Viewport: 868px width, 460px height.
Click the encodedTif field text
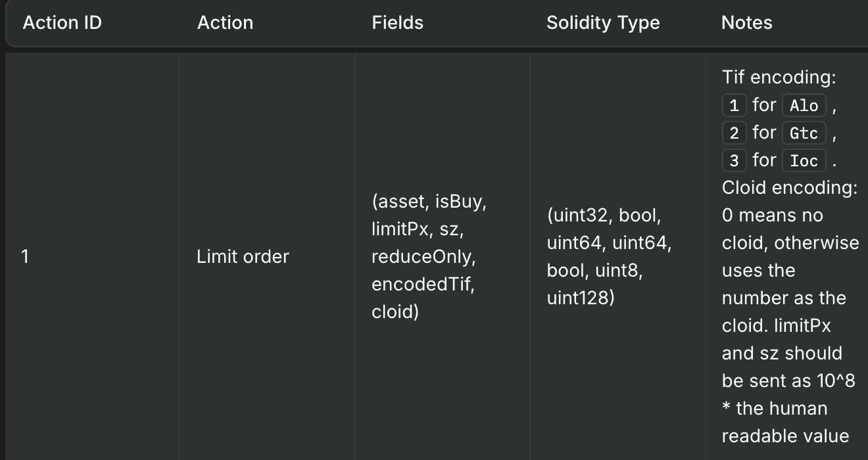coord(423,284)
